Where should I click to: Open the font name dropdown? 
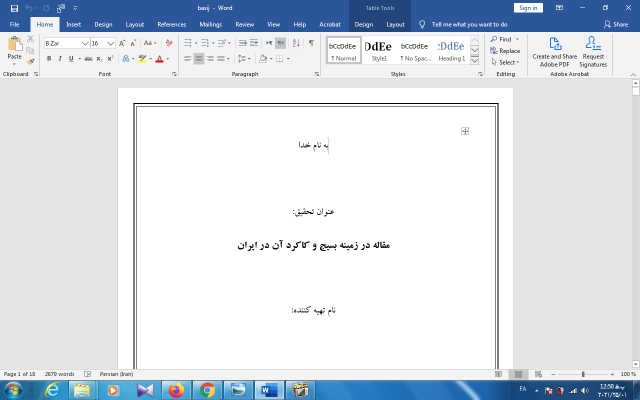[x=84, y=44]
